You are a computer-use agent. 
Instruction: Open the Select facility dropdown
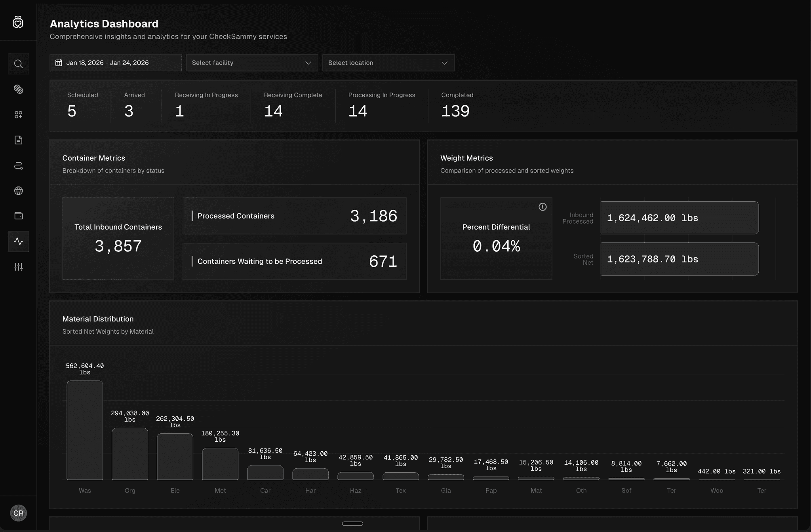coord(252,63)
